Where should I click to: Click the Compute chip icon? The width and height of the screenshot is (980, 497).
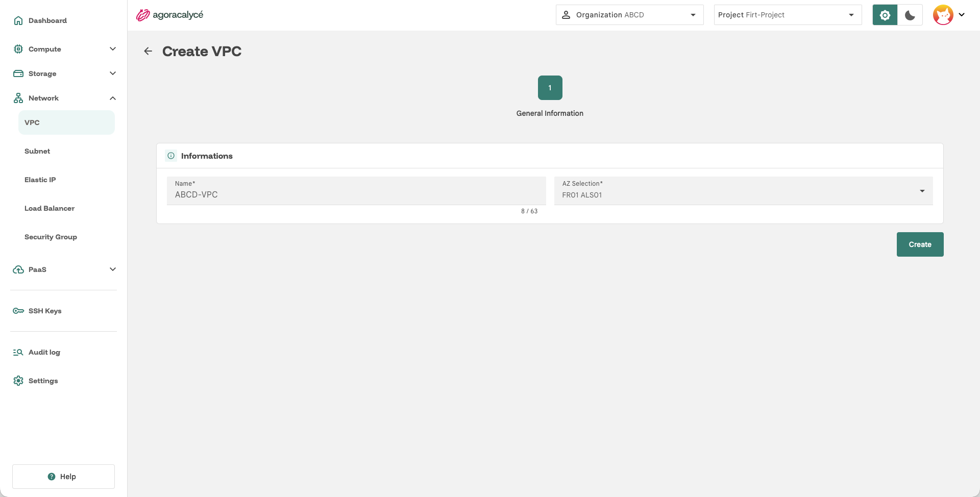point(18,49)
